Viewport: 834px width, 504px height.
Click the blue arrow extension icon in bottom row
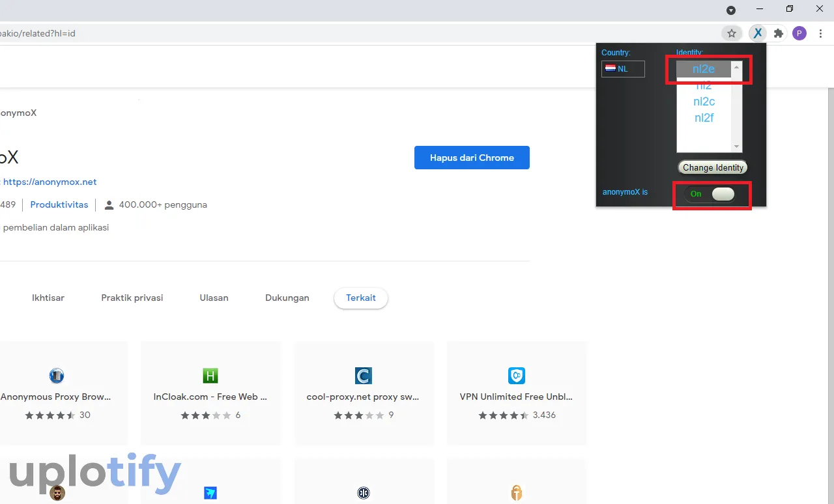coord(210,493)
